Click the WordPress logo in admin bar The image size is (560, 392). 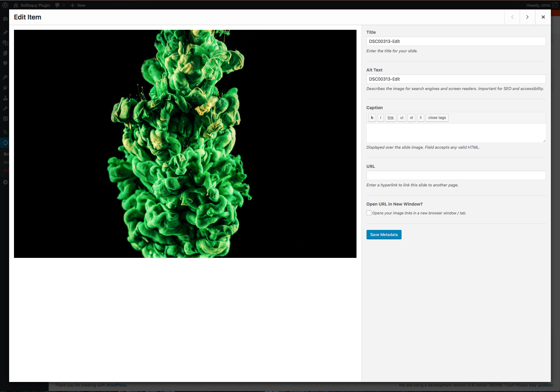click(x=5, y=5)
